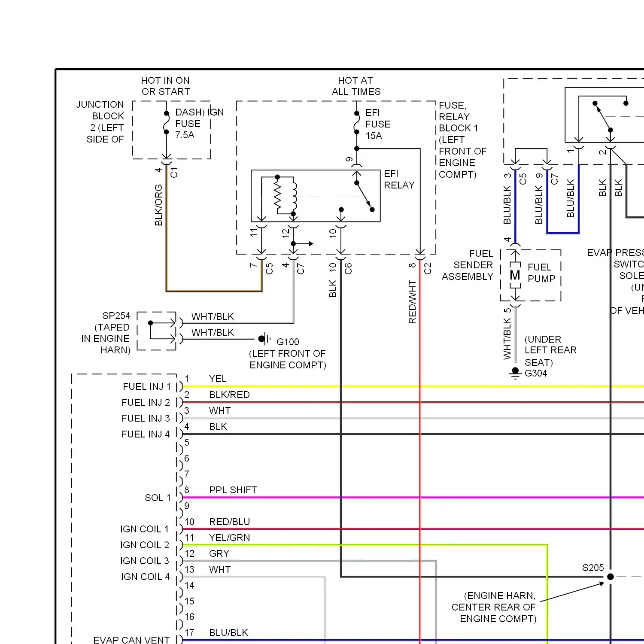Click the 'G100' ground text
This screenshot has height=644, width=644.
coord(288,342)
